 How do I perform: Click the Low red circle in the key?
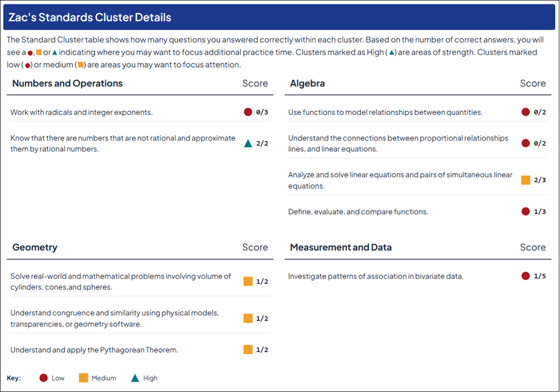44,378
